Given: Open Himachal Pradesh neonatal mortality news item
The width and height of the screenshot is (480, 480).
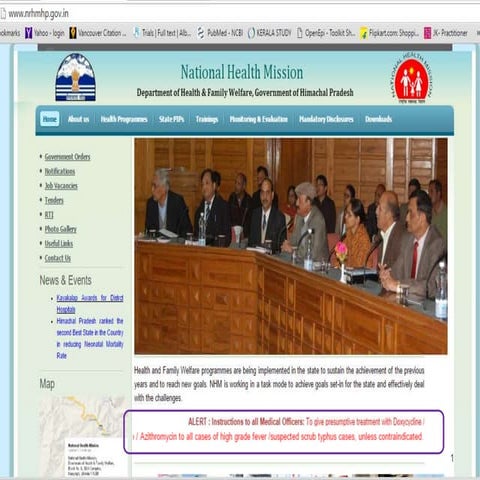Looking at the screenshot, I should pyautogui.click(x=90, y=338).
